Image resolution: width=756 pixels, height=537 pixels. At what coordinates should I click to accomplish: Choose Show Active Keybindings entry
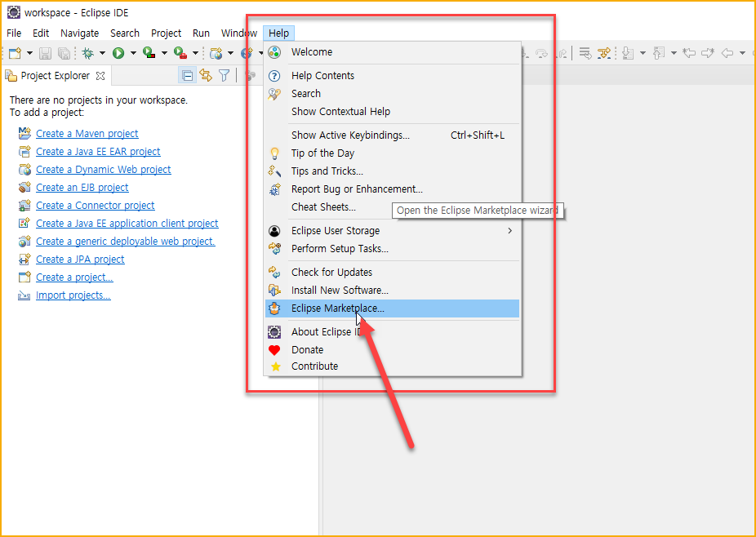(393, 135)
